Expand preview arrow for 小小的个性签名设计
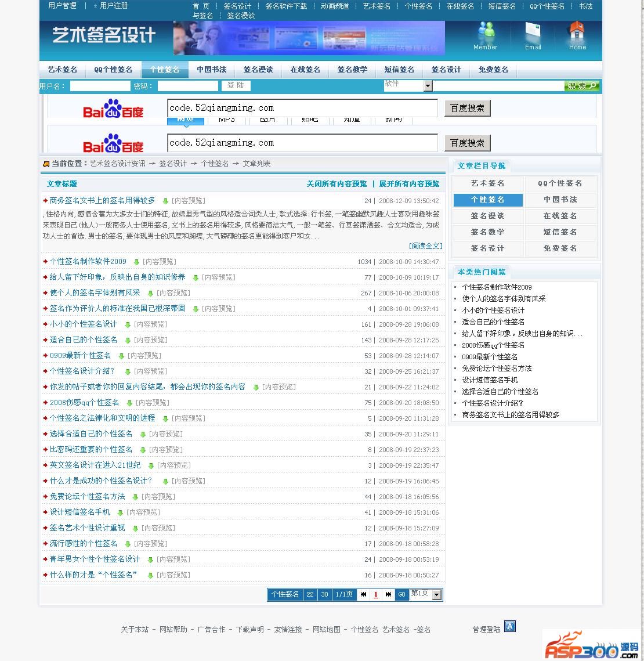Image resolution: width=644 pixels, height=661 pixels. 128,324
